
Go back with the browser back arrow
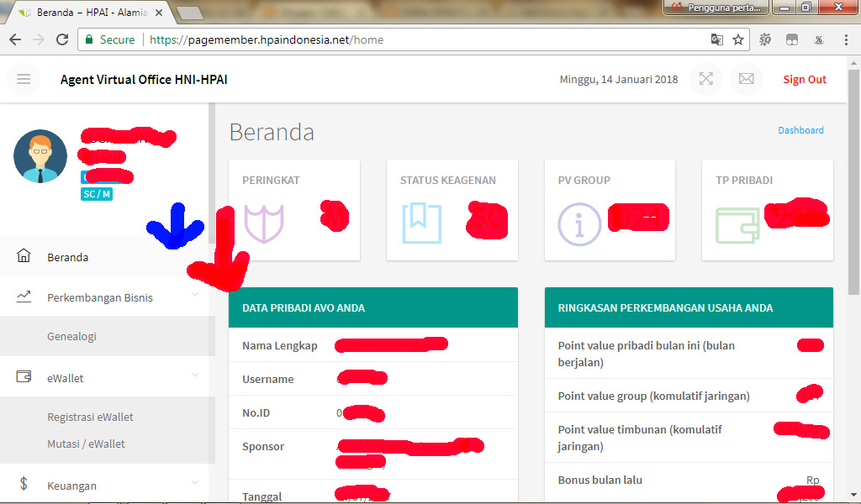click(x=15, y=39)
